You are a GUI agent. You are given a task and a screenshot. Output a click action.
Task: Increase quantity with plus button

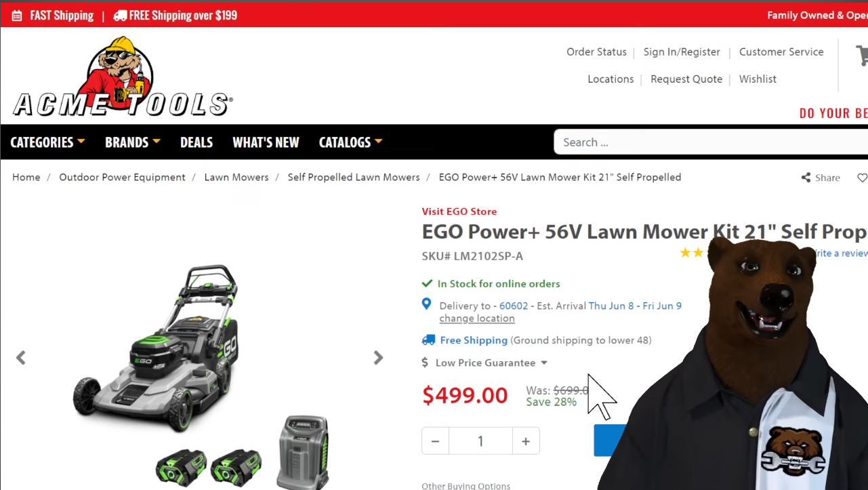click(526, 441)
